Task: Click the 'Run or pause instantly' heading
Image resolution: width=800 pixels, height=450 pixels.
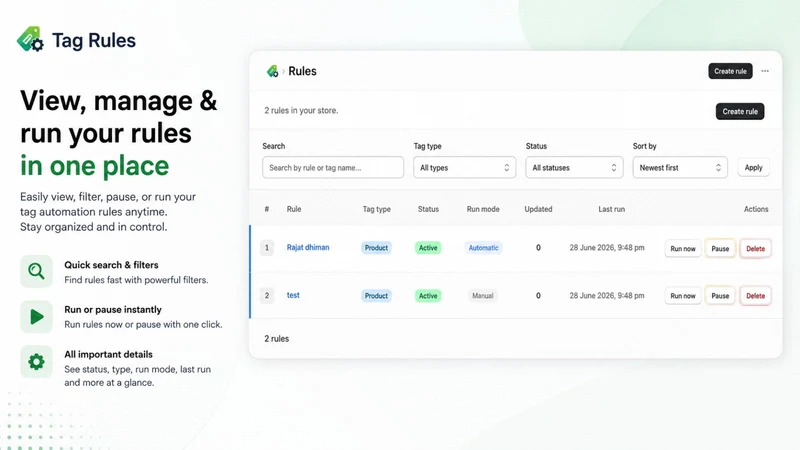Action: click(x=113, y=310)
